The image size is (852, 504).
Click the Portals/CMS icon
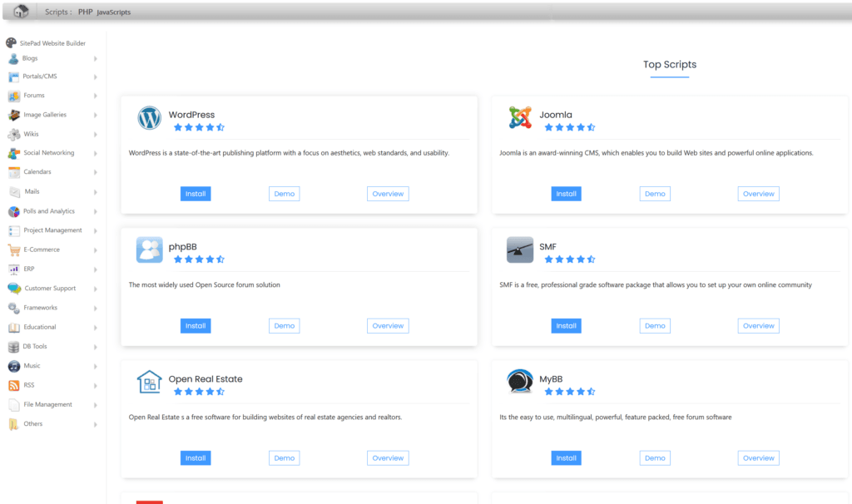[x=13, y=77]
